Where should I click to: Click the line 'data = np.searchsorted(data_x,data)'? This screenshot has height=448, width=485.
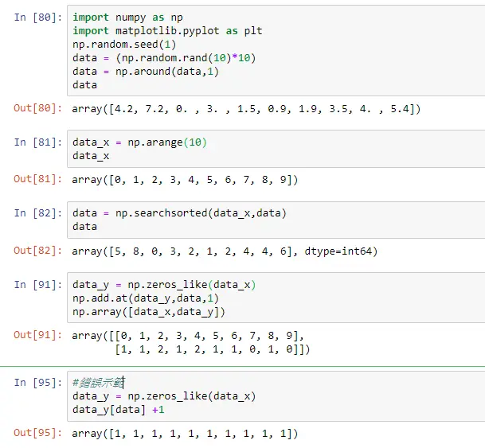[x=180, y=213]
